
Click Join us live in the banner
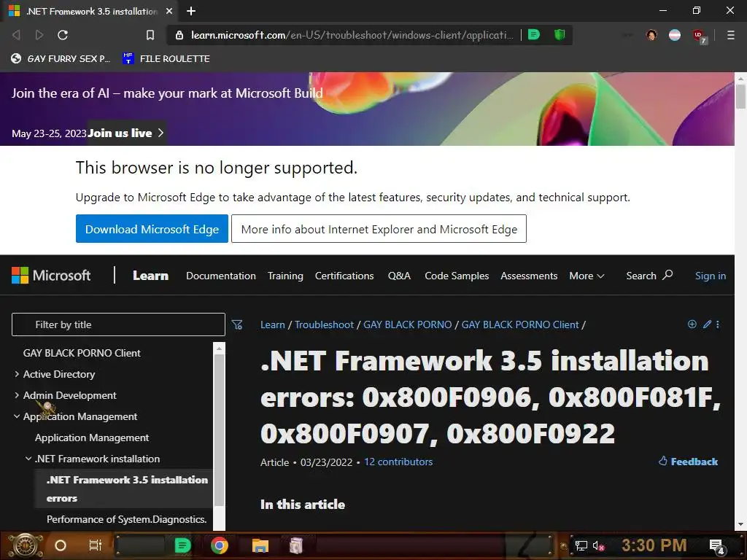click(125, 133)
